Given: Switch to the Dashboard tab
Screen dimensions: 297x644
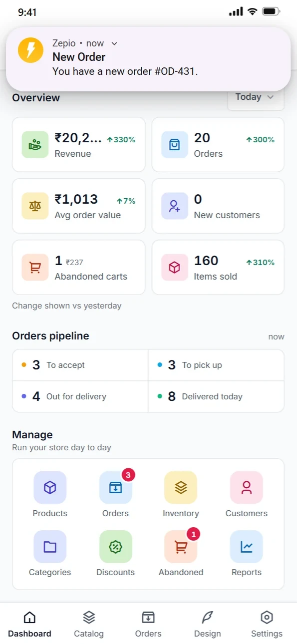Looking at the screenshot, I should click(29, 624).
